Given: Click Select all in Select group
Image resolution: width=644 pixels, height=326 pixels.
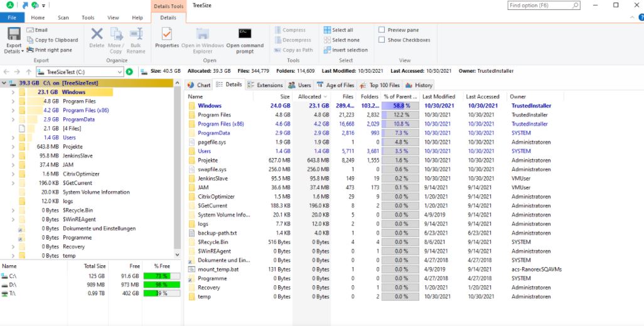Looking at the screenshot, I should pos(338,30).
